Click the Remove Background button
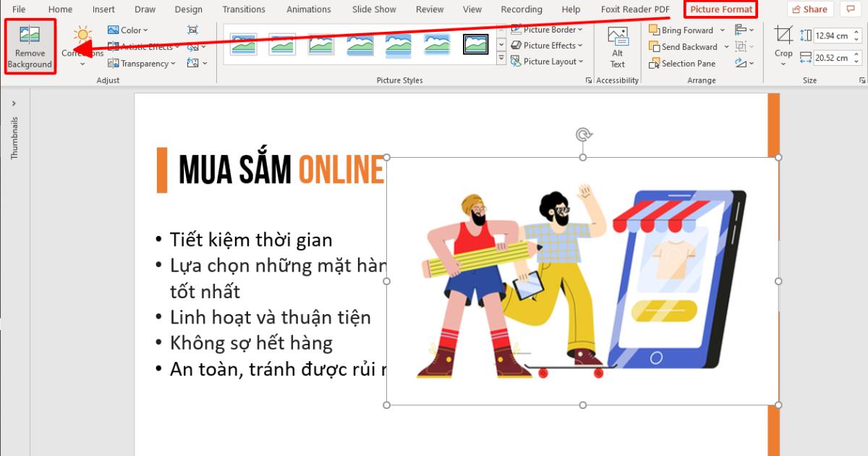 [x=30, y=47]
